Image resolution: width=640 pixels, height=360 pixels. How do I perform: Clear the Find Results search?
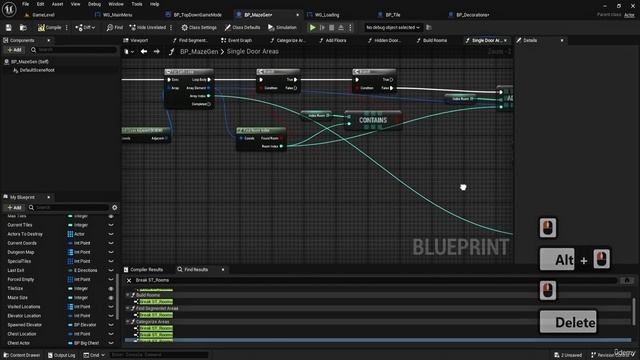point(129,280)
